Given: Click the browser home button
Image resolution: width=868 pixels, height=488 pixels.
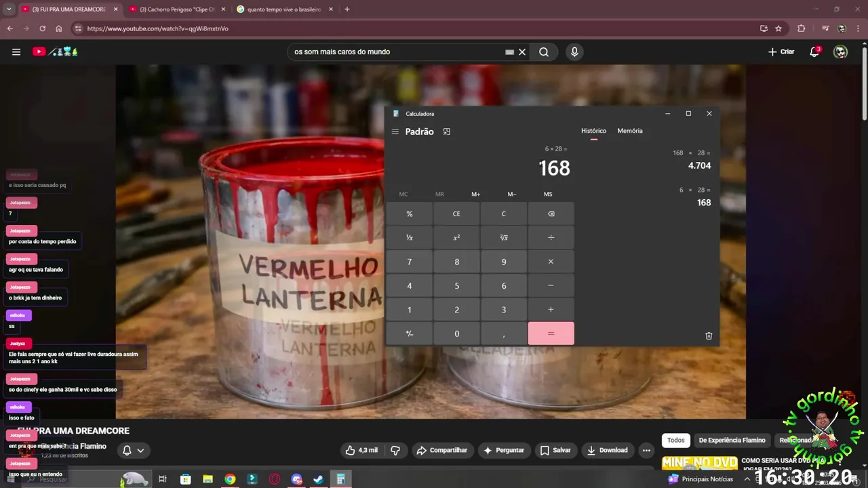Looking at the screenshot, I should pos(59,28).
